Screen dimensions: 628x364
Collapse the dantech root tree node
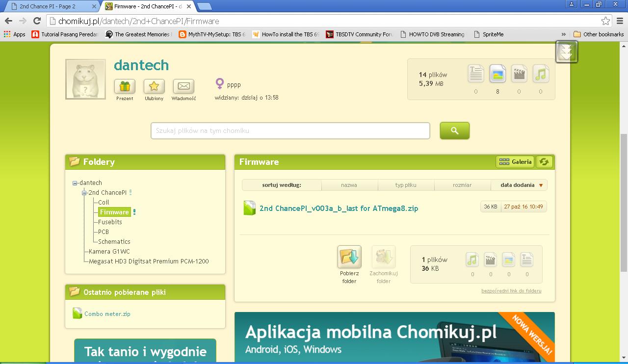75,183
